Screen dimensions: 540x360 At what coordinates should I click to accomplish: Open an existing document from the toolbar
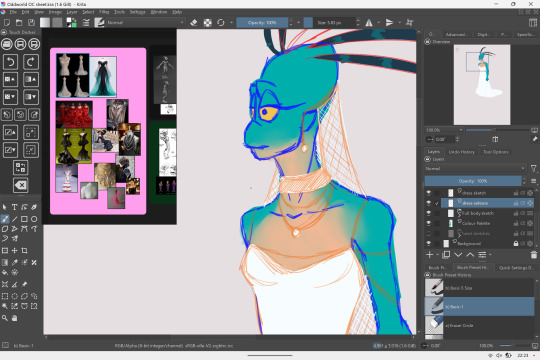(19, 23)
